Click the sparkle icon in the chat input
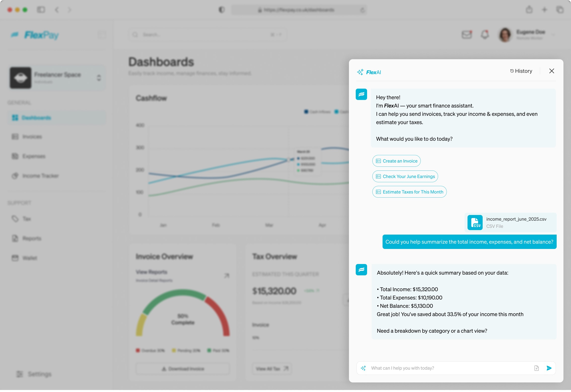571x392 pixels. [363, 368]
